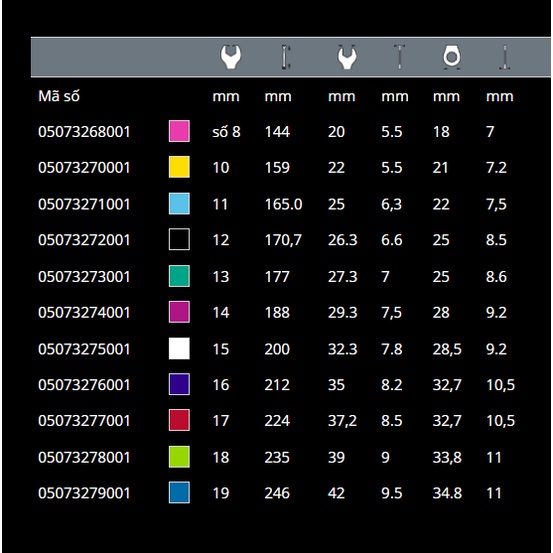
Task: Click thickness value 6.6
Action: coord(391,240)
